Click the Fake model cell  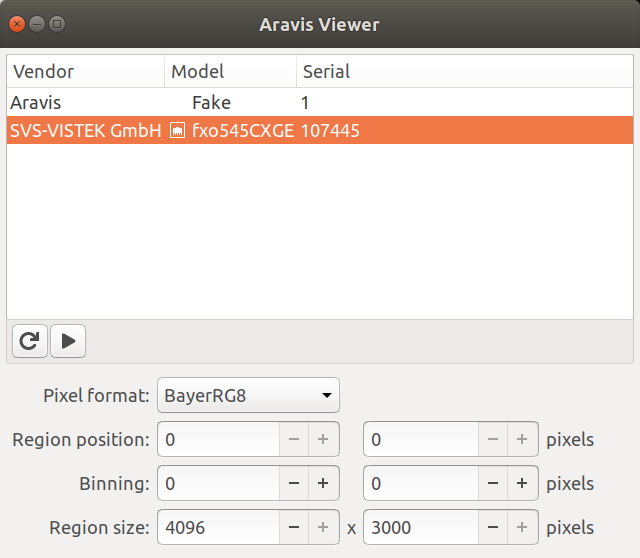211,102
